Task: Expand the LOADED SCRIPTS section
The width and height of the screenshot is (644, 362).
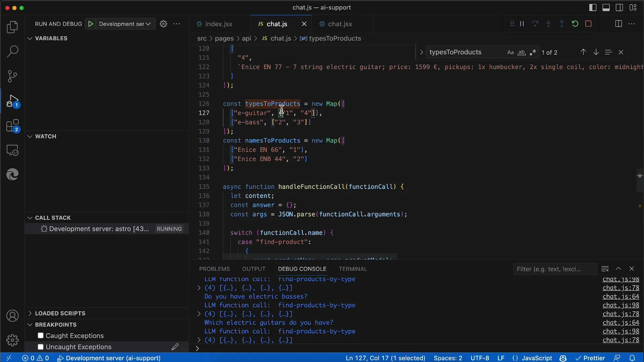Action: point(60,313)
